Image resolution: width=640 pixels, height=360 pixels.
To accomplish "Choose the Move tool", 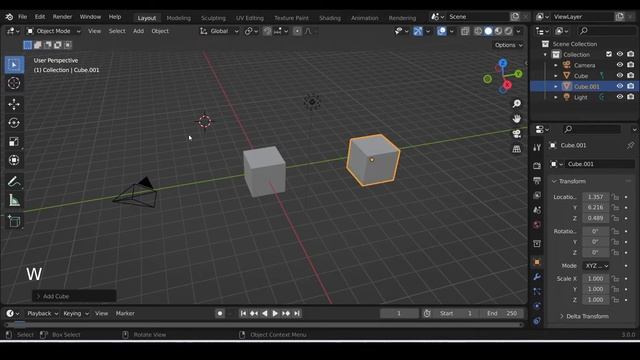I will pos(14,104).
